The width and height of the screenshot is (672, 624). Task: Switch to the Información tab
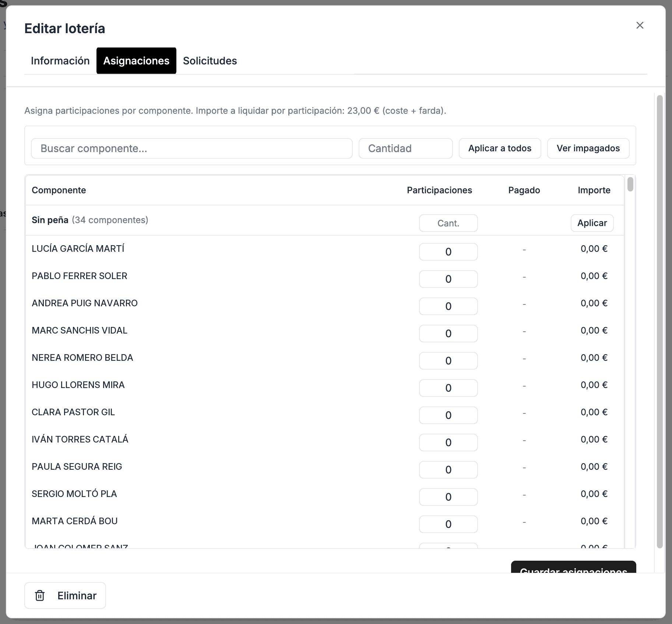60,61
